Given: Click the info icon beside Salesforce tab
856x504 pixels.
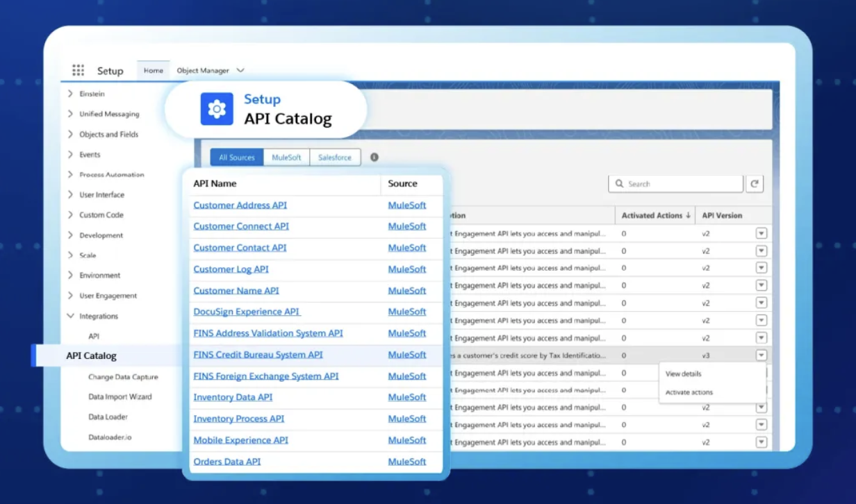Looking at the screenshot, I should coord(374,158).
